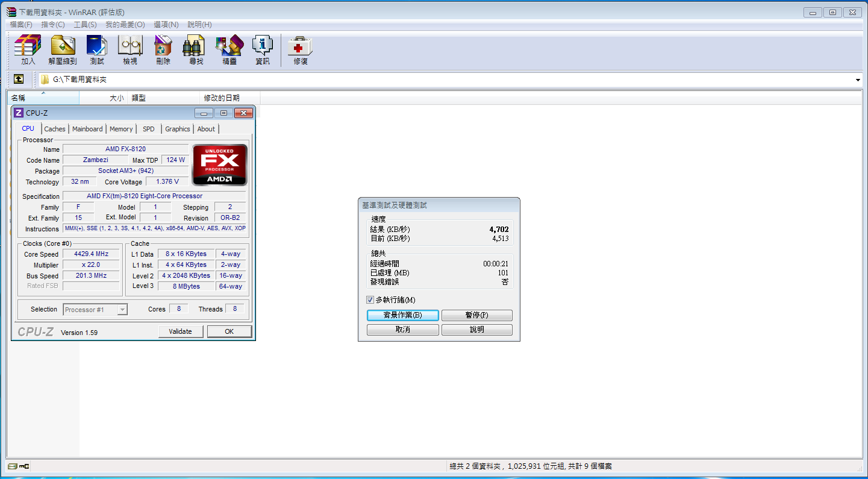Open the Commands (指令) menu
The width and height of the screenshot is (868, 479).
click(x=53, y=25)
